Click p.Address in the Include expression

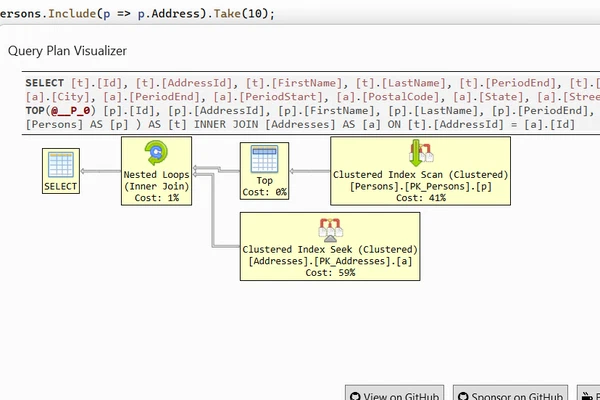(x=169, y=14)
